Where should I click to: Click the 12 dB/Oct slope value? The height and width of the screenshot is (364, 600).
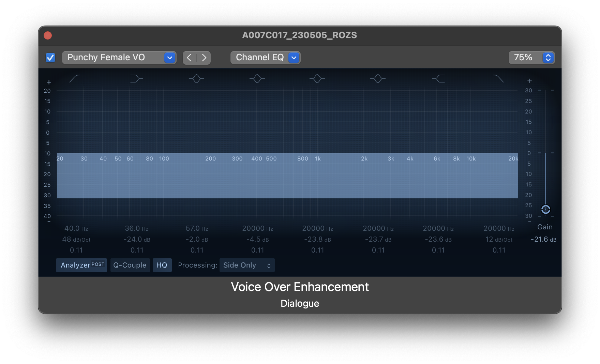click(x=499, y=239)
